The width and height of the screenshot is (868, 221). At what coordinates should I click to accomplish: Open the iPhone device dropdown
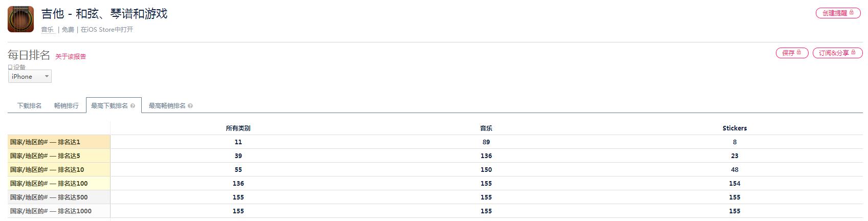click(x=30, y=77)
